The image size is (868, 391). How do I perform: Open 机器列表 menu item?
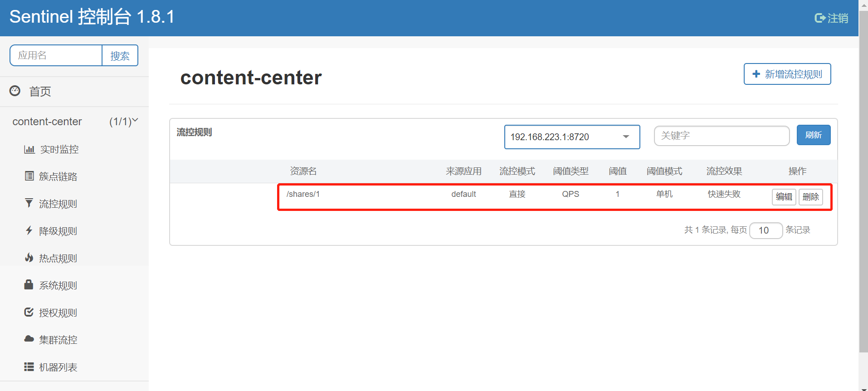click(x=58, y=367)
